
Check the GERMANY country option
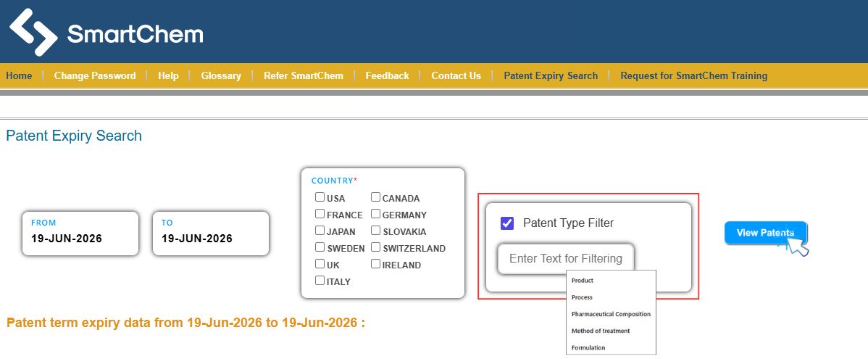[x=376, y=214]
